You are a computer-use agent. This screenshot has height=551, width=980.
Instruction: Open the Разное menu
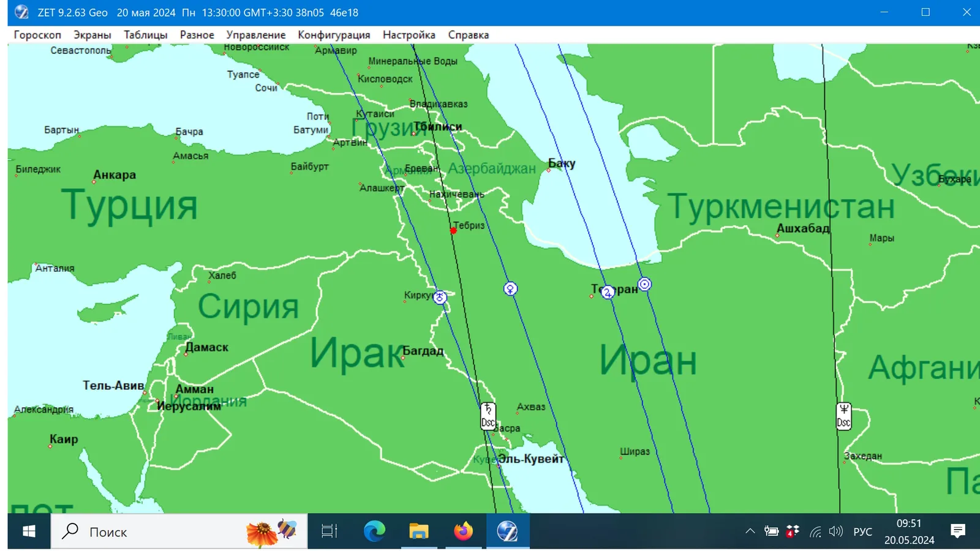[x=197, y=35]
